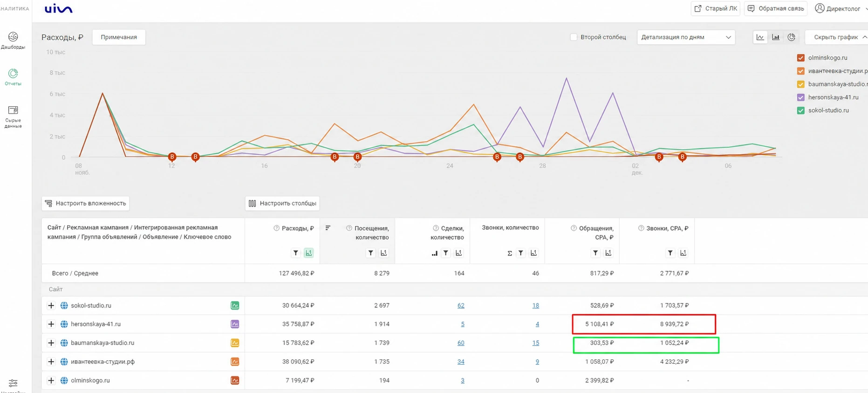Screen dimensions: 868x393
Task: Switch chart to line graph view
Action: [x=760, y=37]
